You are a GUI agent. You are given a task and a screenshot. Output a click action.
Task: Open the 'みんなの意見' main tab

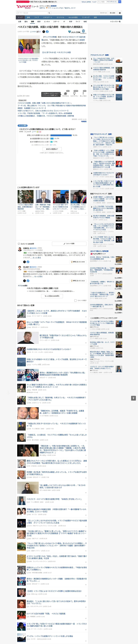click(73, 17)
